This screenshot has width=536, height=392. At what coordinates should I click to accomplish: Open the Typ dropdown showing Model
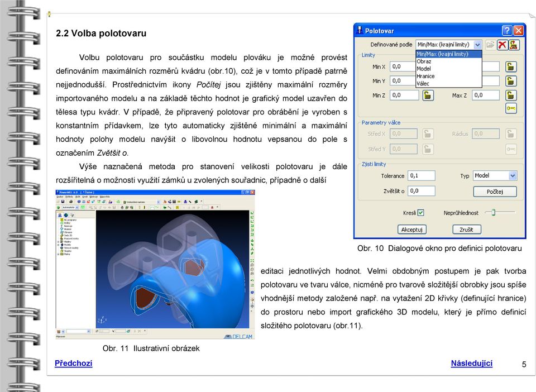click(x=513, y=176)
